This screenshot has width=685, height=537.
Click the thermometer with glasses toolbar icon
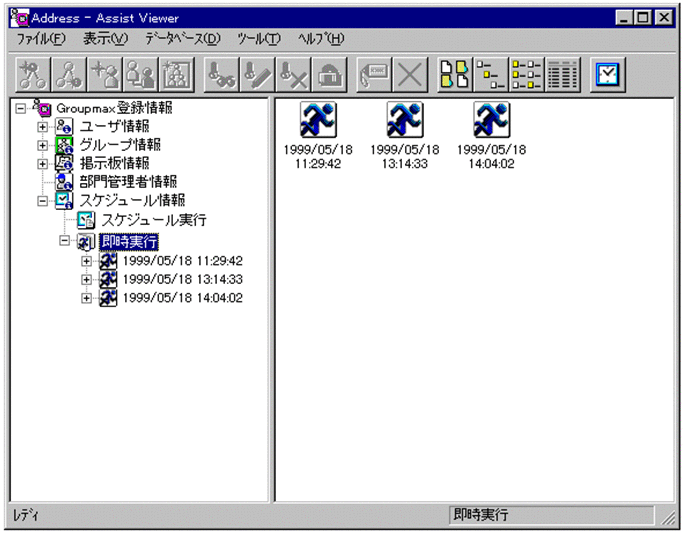pyautogui.click(x=221, y=75)
